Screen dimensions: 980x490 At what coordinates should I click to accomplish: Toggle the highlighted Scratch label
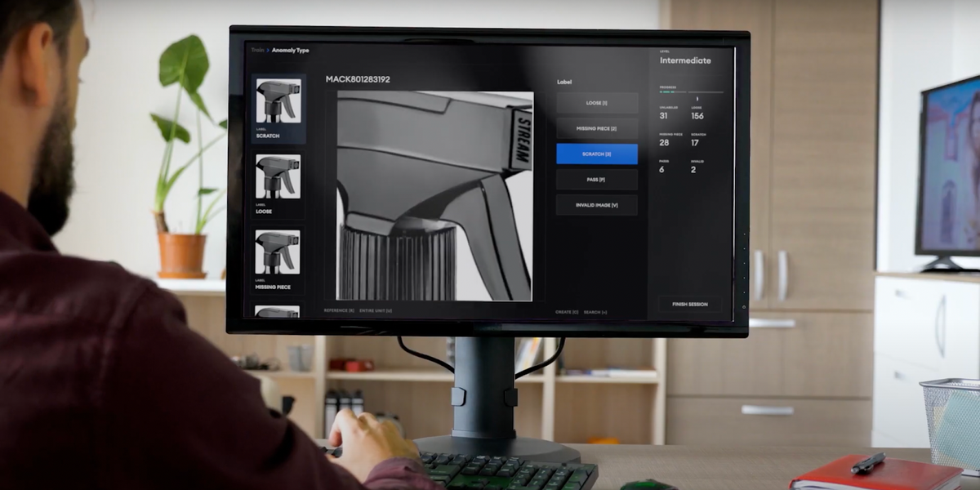click(x=597, y=154)
